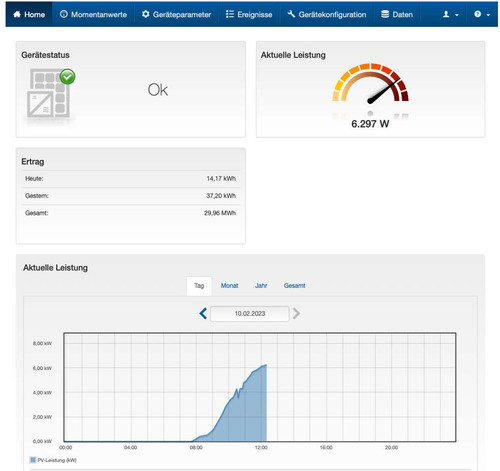Open Geräteparameter menu item
Screen dimensions: 500x471
pyautogui.click(x=176, y=14)
